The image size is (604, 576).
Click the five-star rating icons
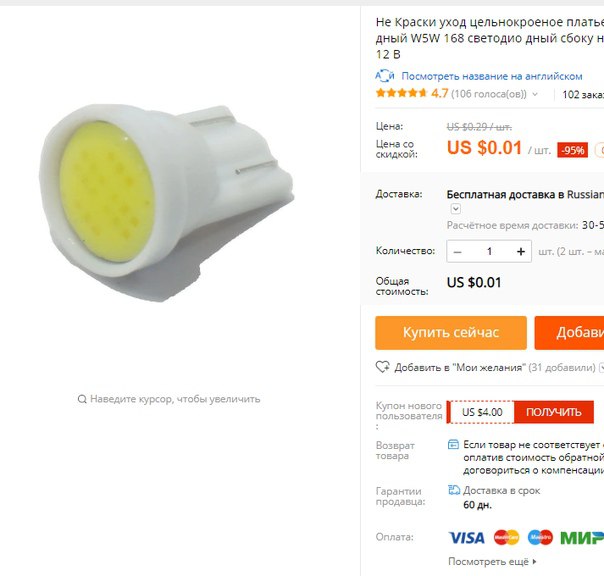(x=401, y=93)
